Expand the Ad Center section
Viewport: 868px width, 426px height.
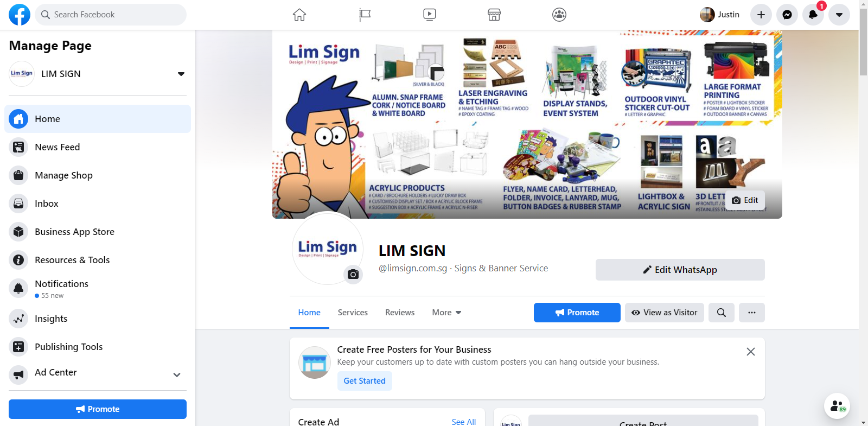(177, 374)
